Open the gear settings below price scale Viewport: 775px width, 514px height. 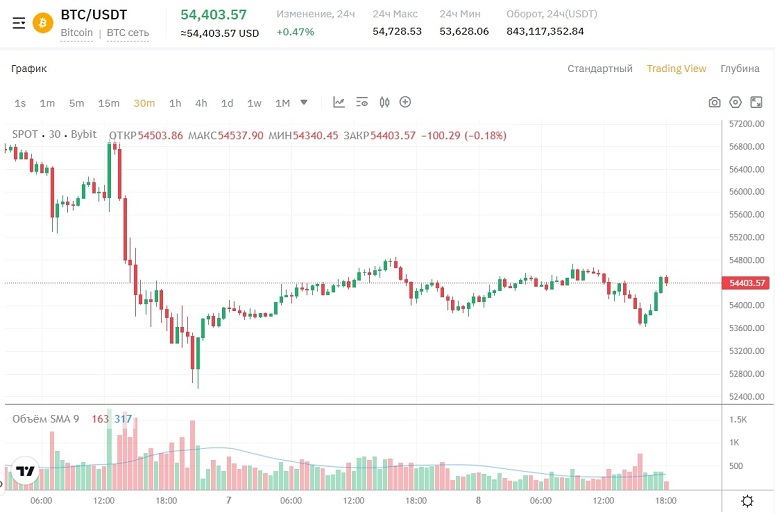click(747, 501)
